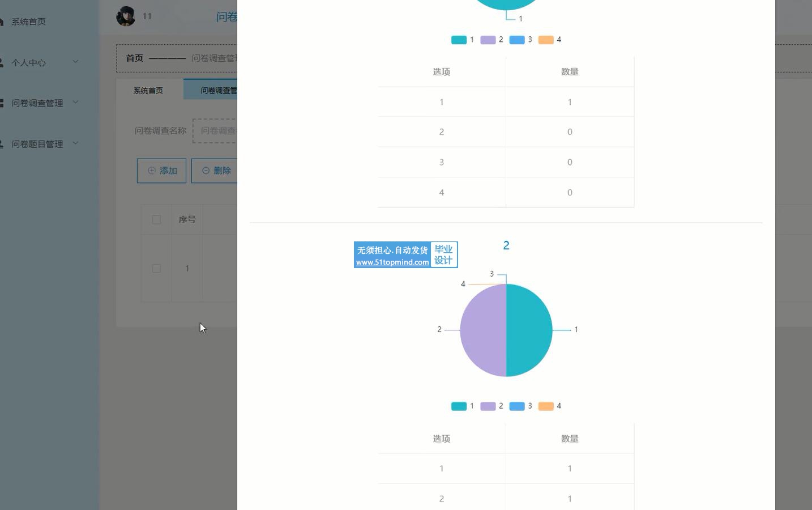Click the 添加 button
Viewport: 812px width, 510px height.
click(161, 171)
